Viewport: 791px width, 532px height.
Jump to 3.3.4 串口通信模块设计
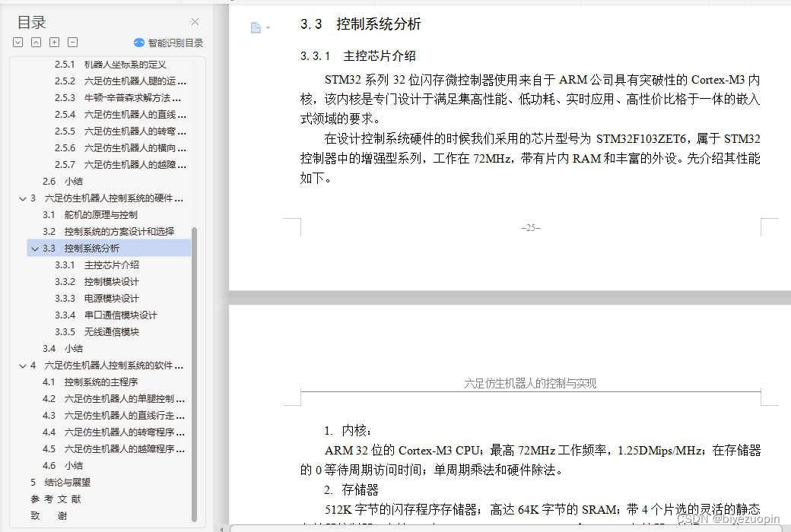[x=106, y=315]
